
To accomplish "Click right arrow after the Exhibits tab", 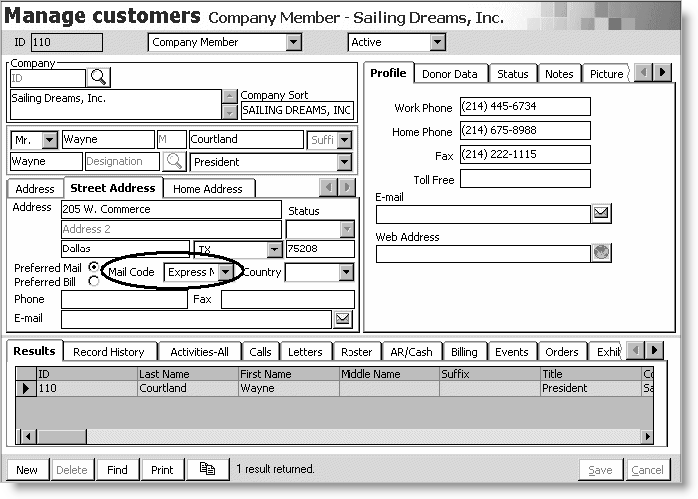I will [x=654, y=350].
